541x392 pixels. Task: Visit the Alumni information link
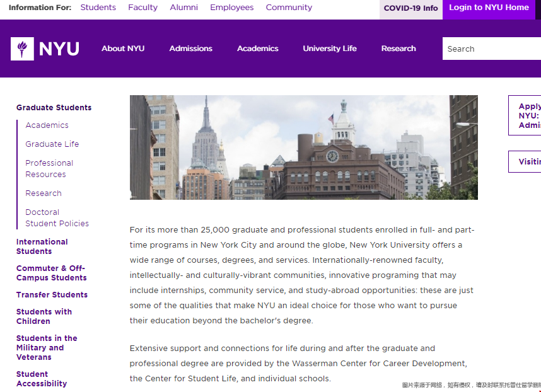click(x=183, y=8)
